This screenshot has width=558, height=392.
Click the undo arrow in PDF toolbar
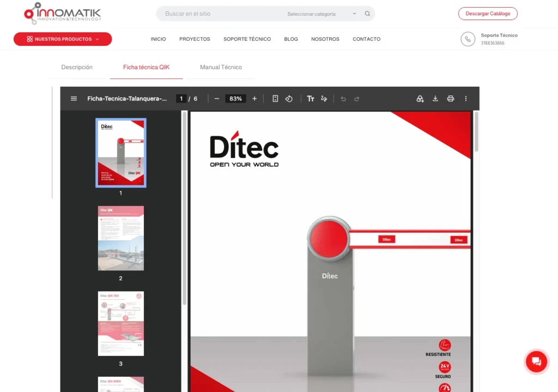coord(343,99)
